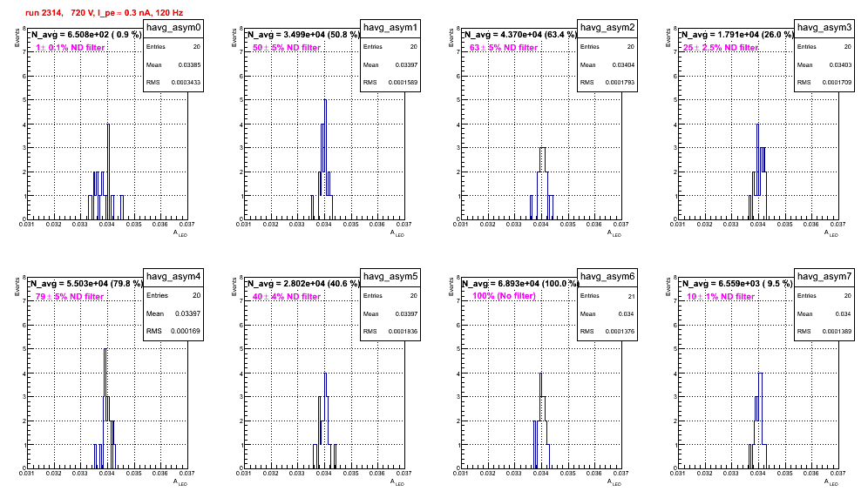Click the A_LED x-axis title of havg_asym7 plot
This screenshot has width=868, height=498.
[831, 482]
